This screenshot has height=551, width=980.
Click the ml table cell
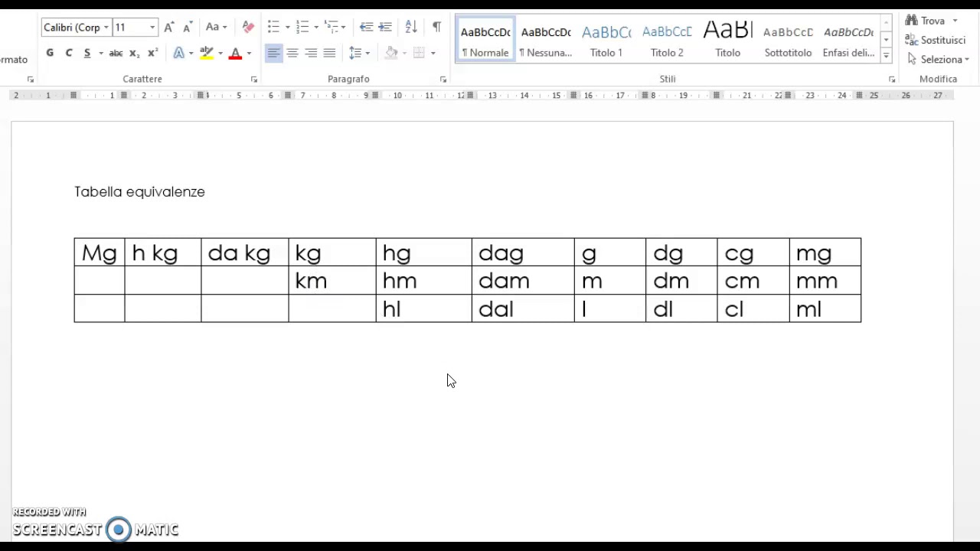[825, 308]
